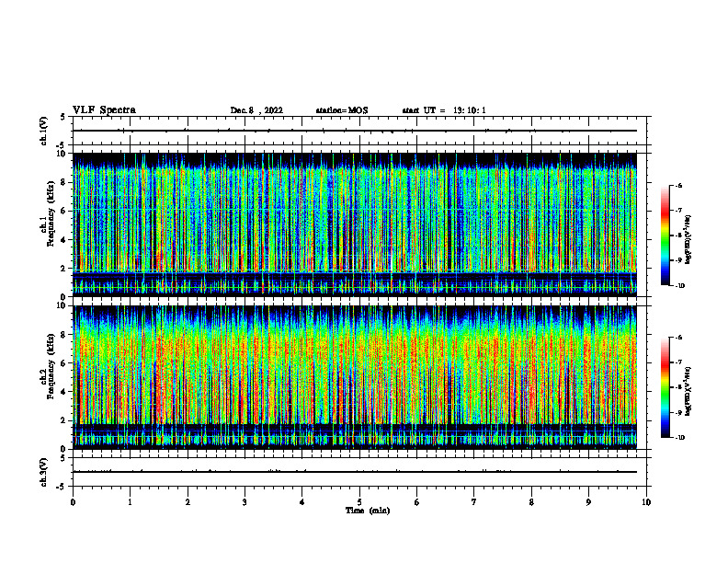The image size is (728, 563).
Task: Click the time axis tick label 9
Action: click(x=588, y=502)
